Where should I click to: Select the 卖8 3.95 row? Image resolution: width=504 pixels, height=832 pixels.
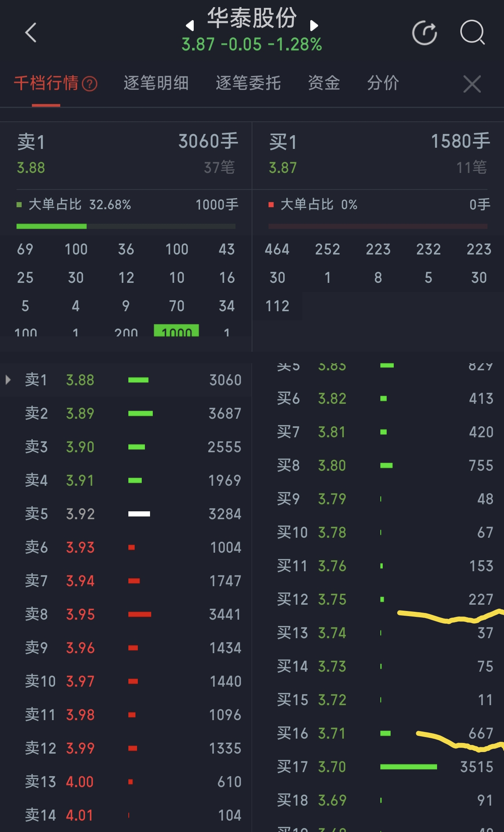126,614
